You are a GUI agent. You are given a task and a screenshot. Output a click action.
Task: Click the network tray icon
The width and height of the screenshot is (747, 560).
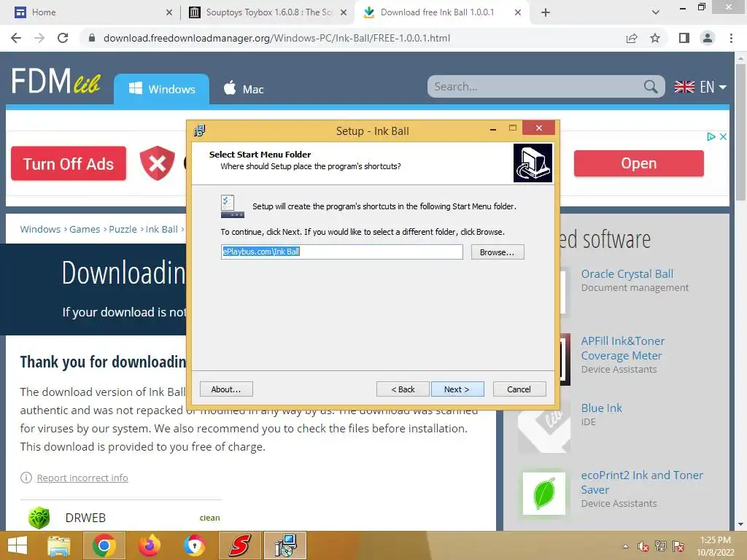[661, 546]
